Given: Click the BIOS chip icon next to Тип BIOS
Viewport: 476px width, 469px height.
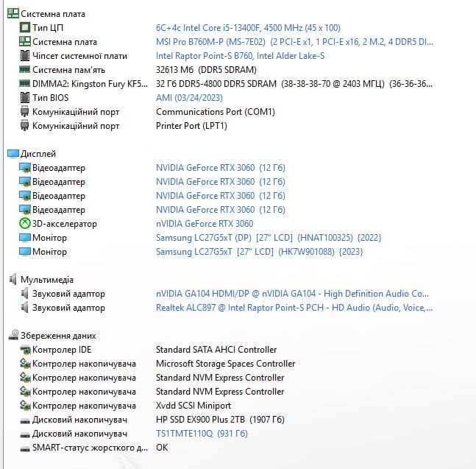Looking at the screenshot, I should click(25, 97).
